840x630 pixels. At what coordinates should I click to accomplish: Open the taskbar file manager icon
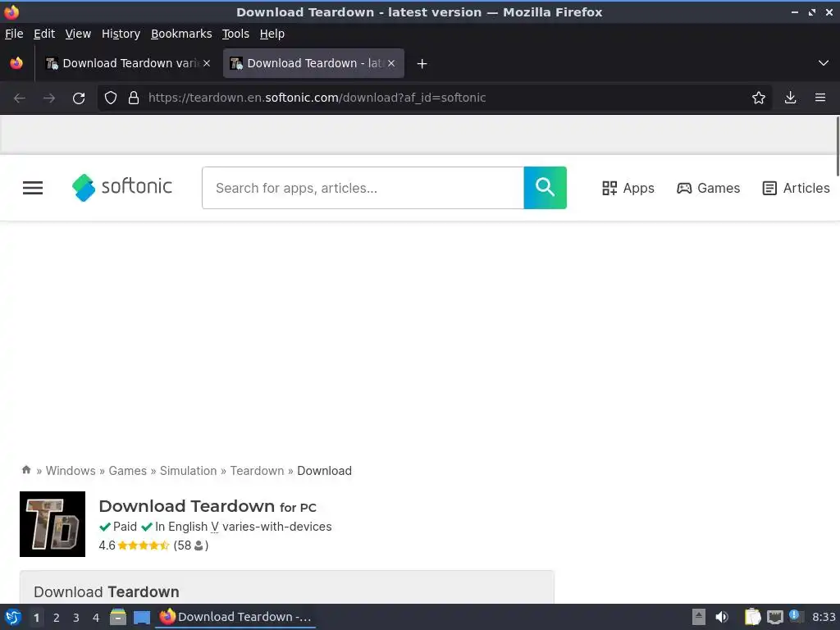coord(118,617)
